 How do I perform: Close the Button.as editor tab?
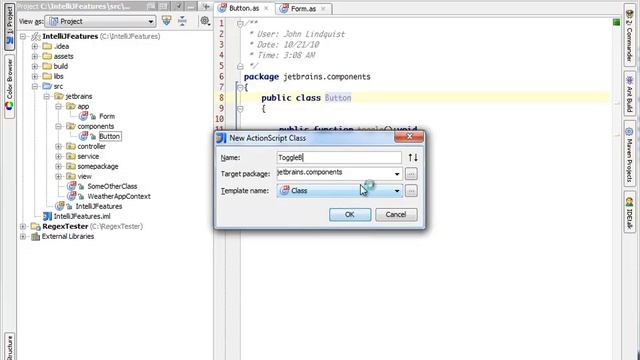266,8
